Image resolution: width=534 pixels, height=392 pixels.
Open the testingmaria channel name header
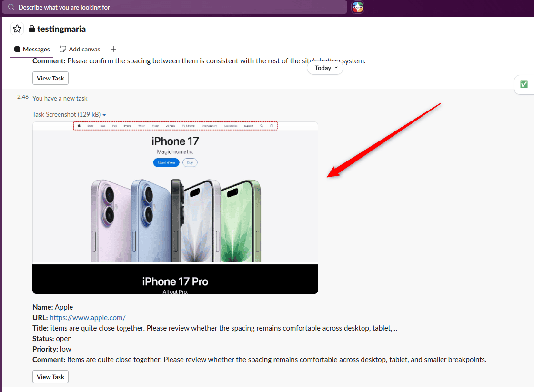(x=61, y=29)
